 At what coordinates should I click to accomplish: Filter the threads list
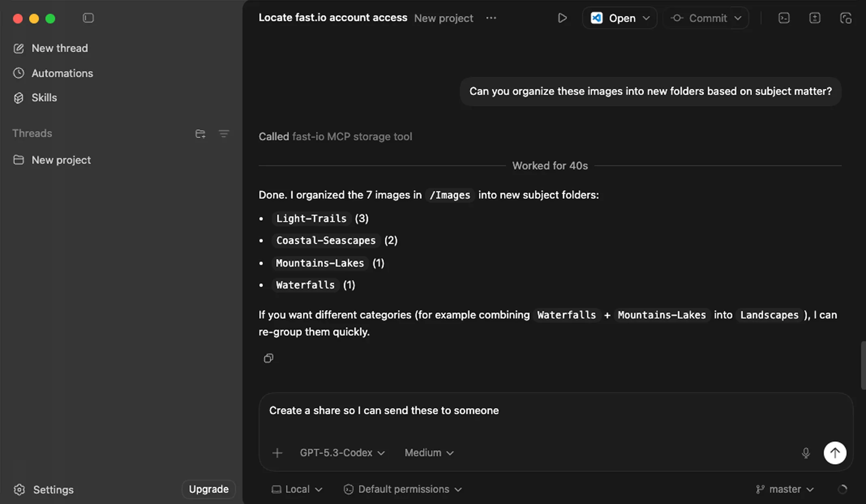224,133
